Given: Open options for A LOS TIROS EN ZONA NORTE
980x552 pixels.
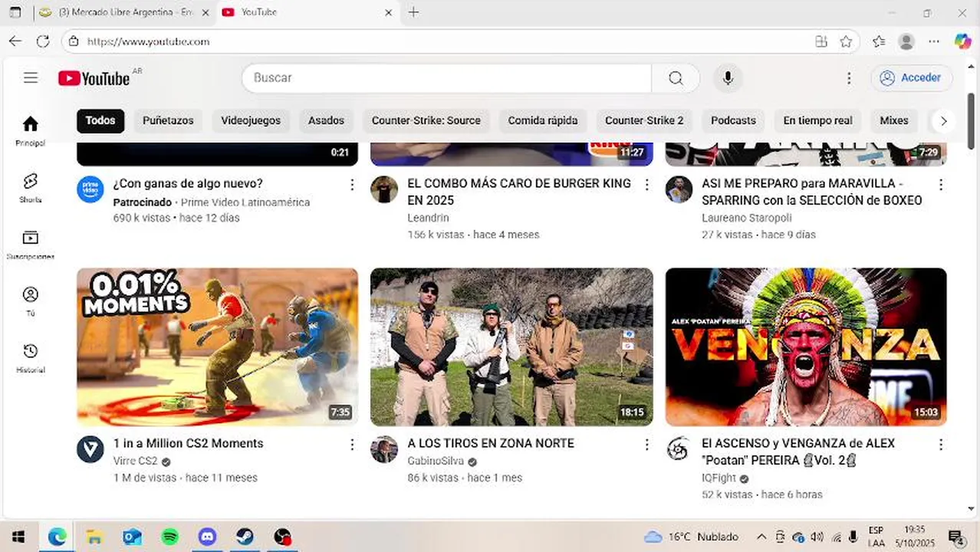Looking at the screenshot, I should [x=646, y=445].
